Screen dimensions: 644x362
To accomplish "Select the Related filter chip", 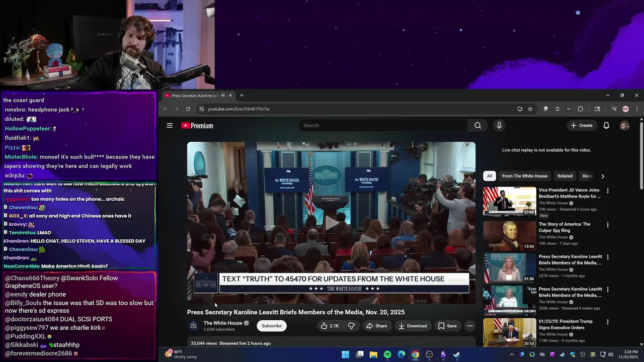I will (565, 176).
